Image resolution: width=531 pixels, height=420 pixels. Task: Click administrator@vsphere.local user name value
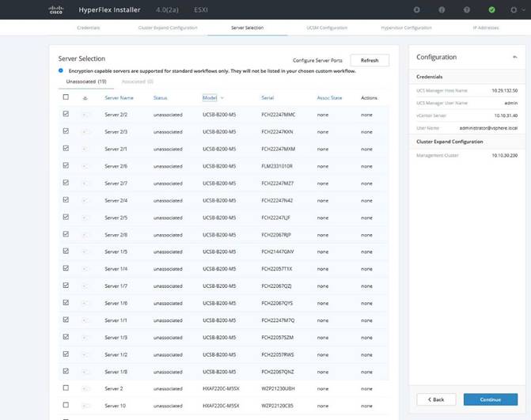488,128
